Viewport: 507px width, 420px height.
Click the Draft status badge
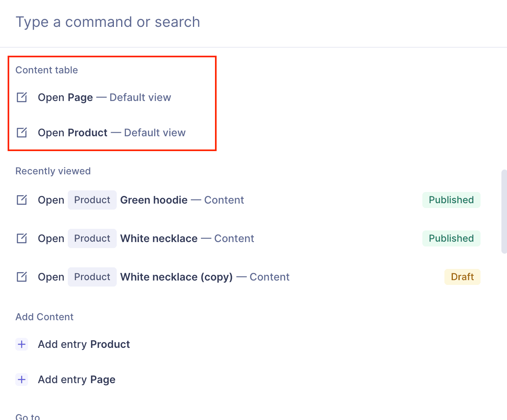pos(462,277)
